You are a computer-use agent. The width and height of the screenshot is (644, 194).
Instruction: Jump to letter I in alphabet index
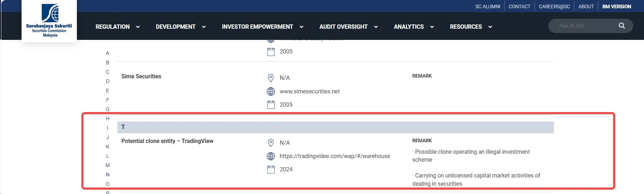[107, 128]
